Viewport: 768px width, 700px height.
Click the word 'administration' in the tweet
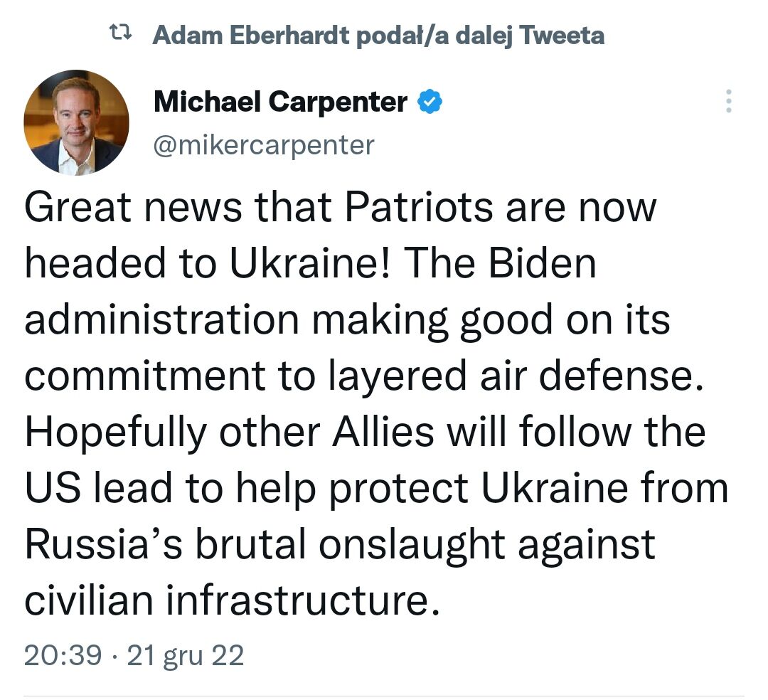[161, 319]
